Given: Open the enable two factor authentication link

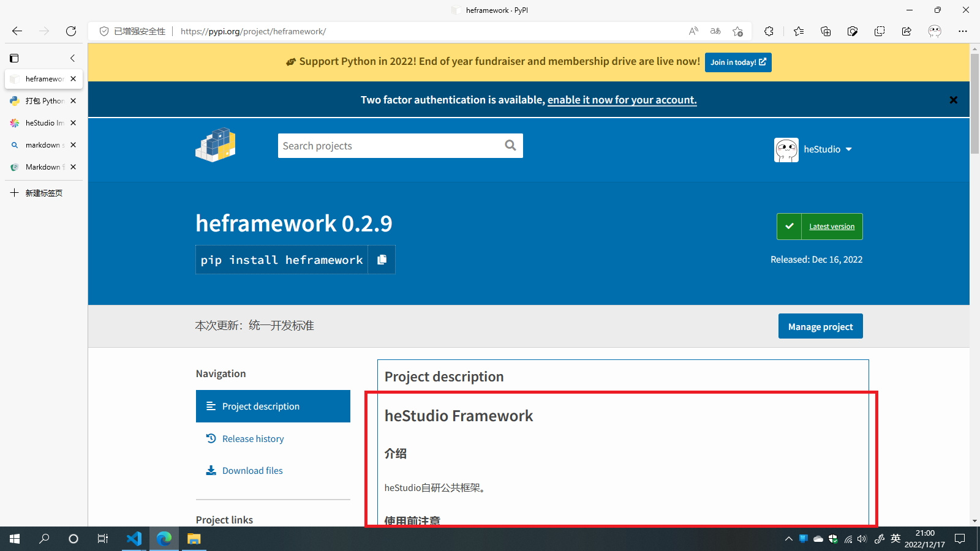Looking at the screenshot, I should click(x=622, y=100).
